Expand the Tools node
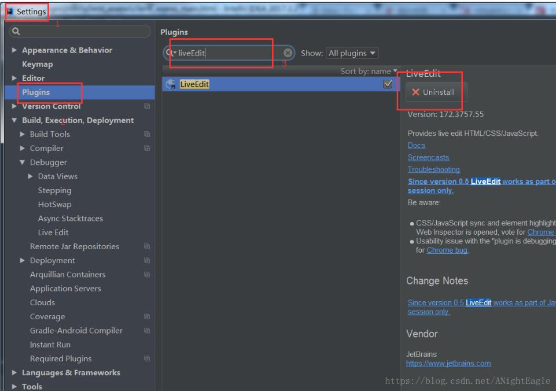The image size is (556, 392). click(14, 386)
